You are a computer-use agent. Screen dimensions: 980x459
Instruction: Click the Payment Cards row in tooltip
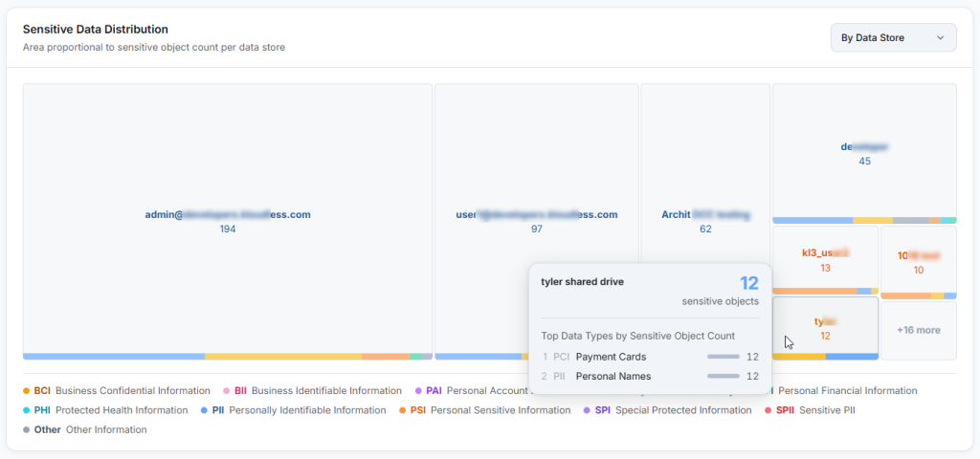650,358
